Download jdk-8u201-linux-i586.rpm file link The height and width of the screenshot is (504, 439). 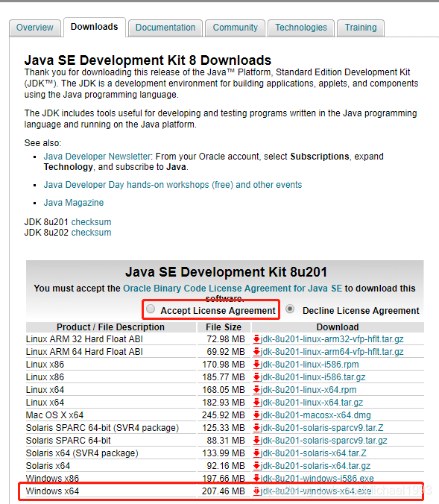pos(309,365)
